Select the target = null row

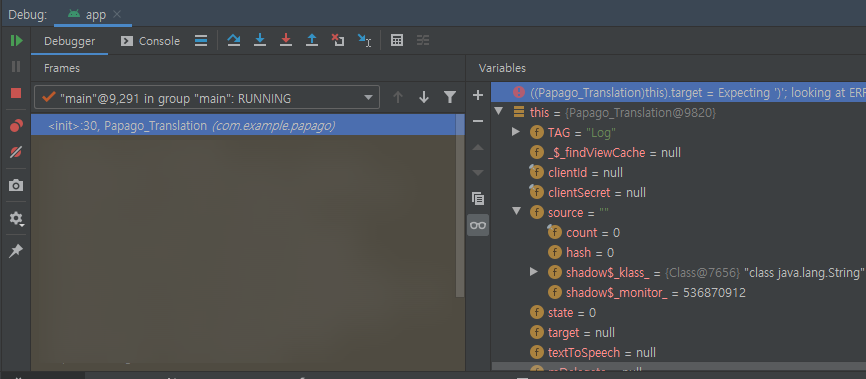(x=678, y=333)
